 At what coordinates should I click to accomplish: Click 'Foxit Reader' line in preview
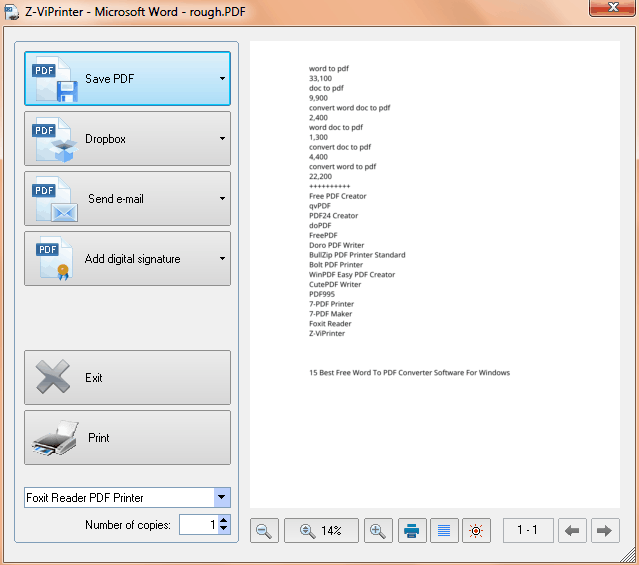tap(330, 324)
